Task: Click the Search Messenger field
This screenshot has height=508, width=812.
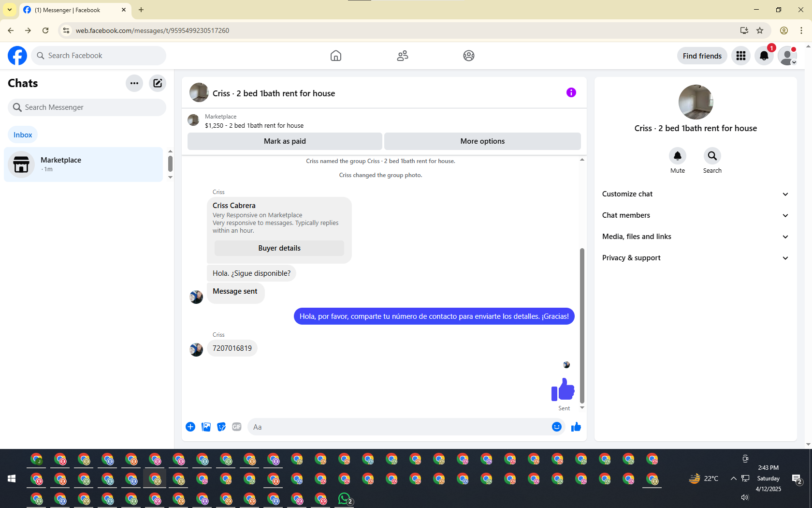Action: pos(87,107)
